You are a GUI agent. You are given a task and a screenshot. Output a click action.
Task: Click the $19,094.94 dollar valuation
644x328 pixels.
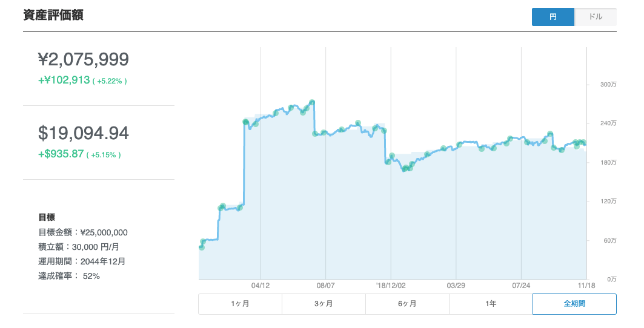coord(84,133)
